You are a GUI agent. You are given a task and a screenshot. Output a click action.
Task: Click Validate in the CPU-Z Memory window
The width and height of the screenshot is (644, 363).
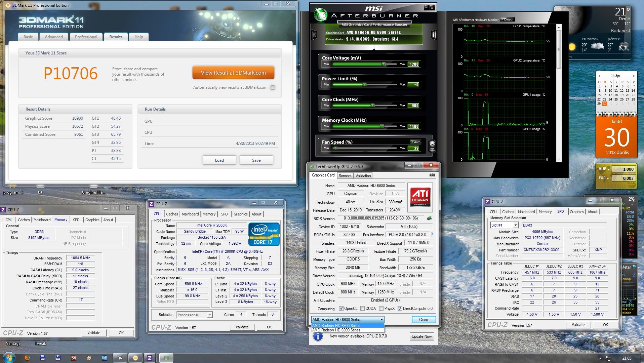tap(94, 333)
